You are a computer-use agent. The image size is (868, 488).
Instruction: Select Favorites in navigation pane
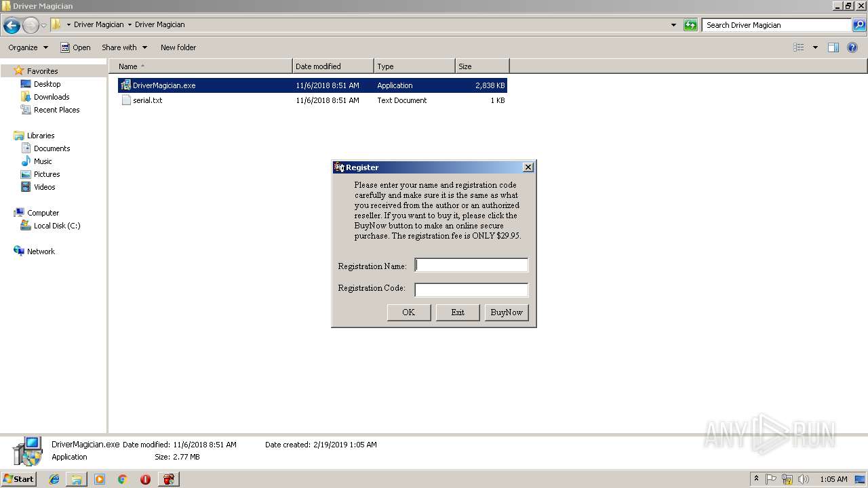[x=42, y=71]
